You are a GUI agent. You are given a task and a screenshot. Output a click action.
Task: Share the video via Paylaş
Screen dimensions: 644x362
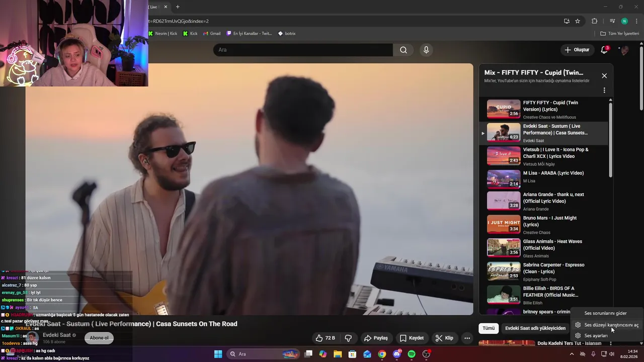(376, 338)
